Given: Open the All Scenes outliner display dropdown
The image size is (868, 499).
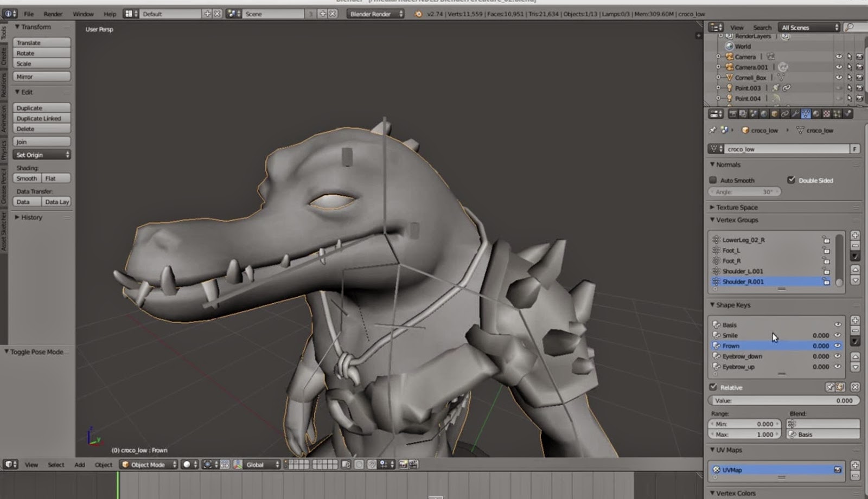Looking at the screenshot, I should coord(809,27).
